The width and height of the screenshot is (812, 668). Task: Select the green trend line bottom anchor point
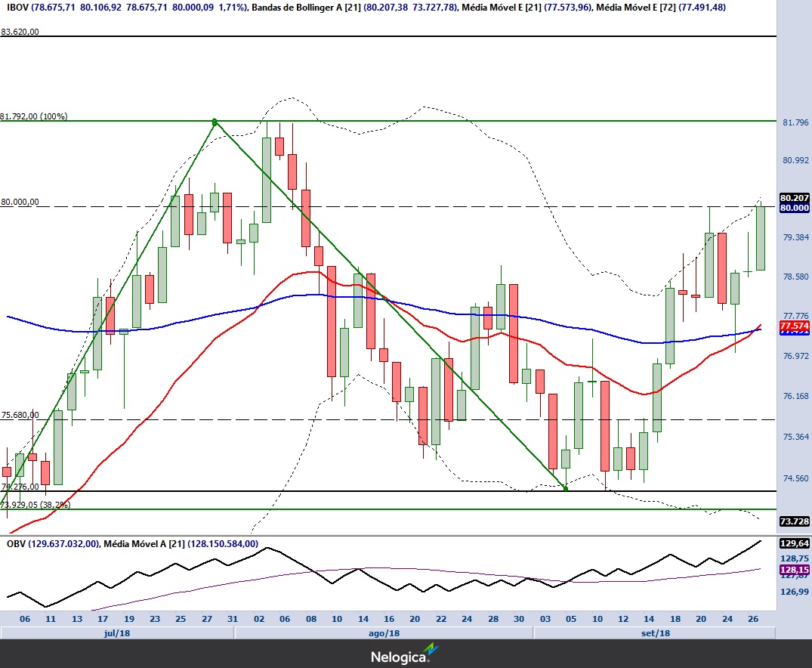click(566, 488)
